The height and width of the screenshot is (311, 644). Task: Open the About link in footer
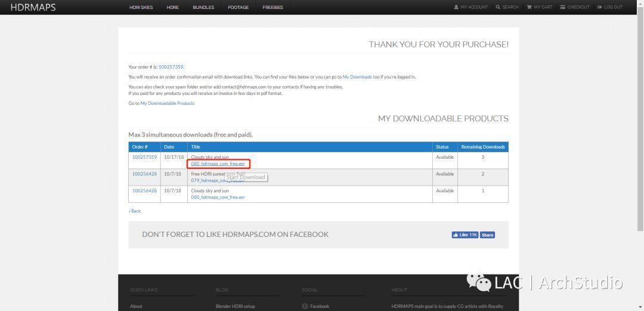(x=136, y=306)
